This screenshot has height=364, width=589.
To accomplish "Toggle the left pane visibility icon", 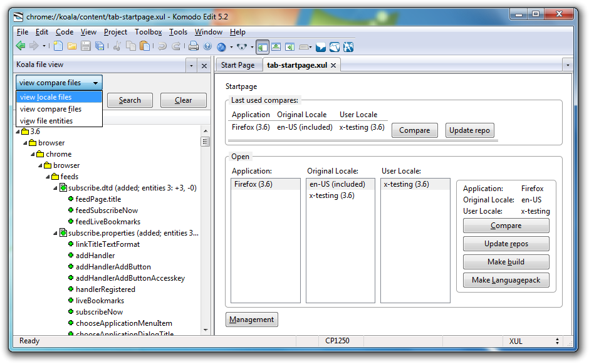I will [263, 47].
